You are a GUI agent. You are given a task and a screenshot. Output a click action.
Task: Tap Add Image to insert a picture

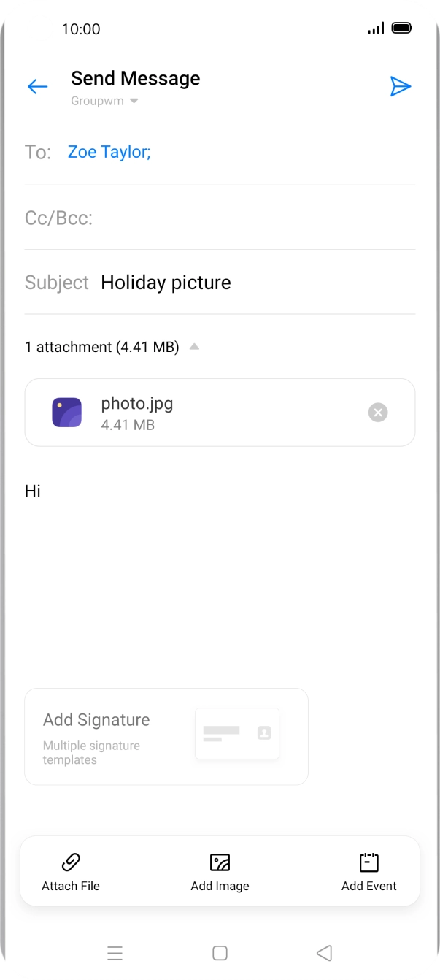coord(220,870)
